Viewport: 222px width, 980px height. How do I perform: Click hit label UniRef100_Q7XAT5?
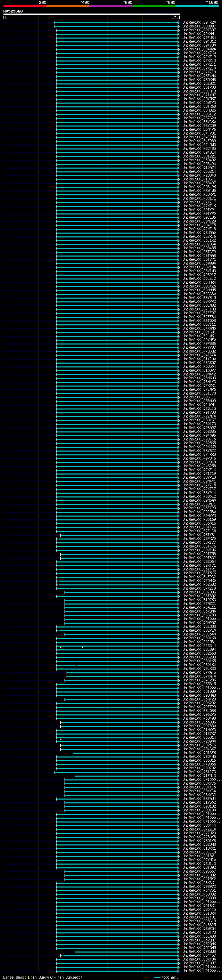coord(199,673)
